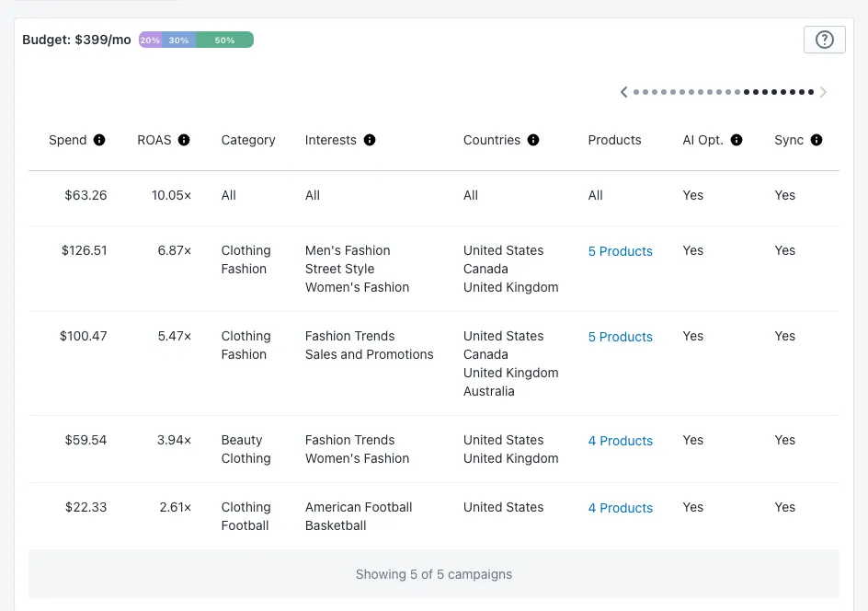The image size is (868, 611).
Task: Select the Category column header
Action: (x=248, y=140)
